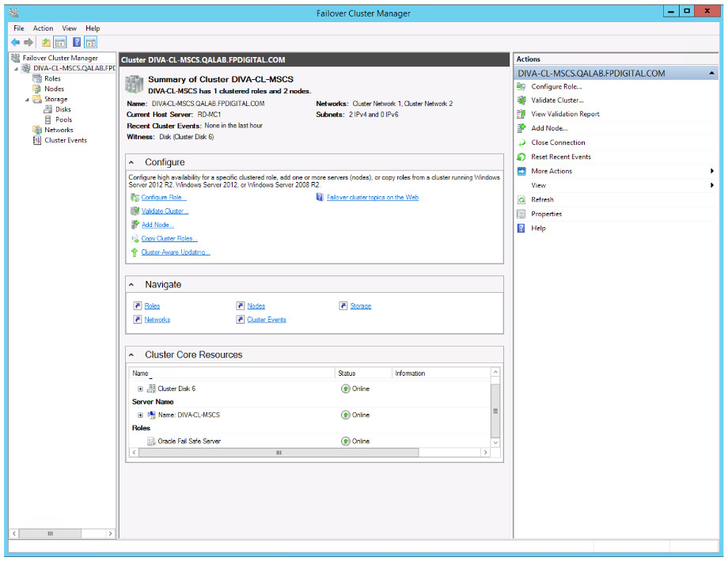Open the Action menu
Image resolution: width=728 pixels, height=561 pixels.
pyautogui.click(x=43, y=28)
